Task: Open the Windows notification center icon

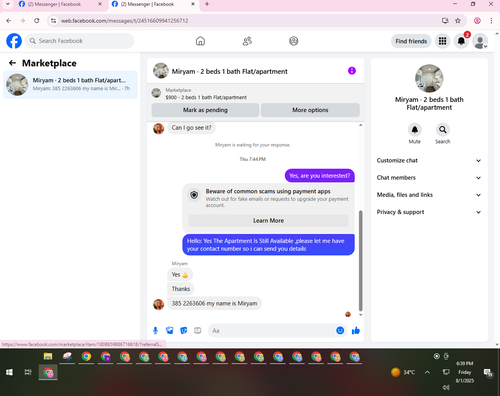Action: [x=488, y=372]
